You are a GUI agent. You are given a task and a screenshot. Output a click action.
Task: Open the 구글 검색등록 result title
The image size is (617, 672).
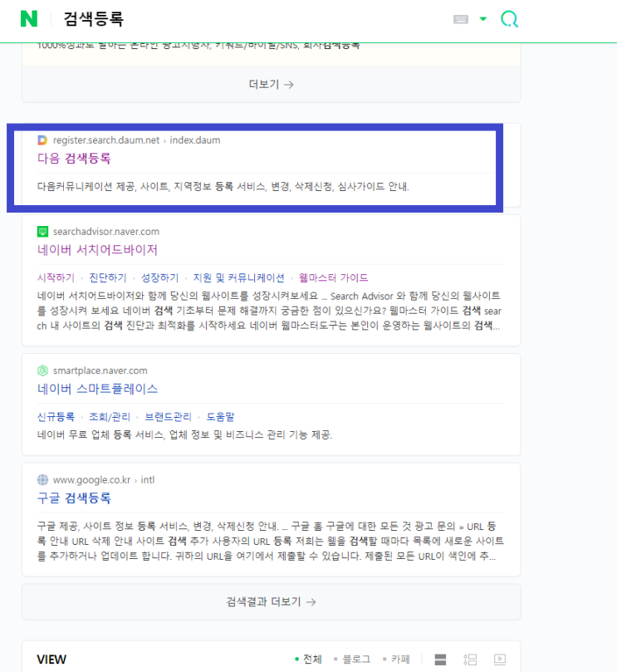pos(74,498)
